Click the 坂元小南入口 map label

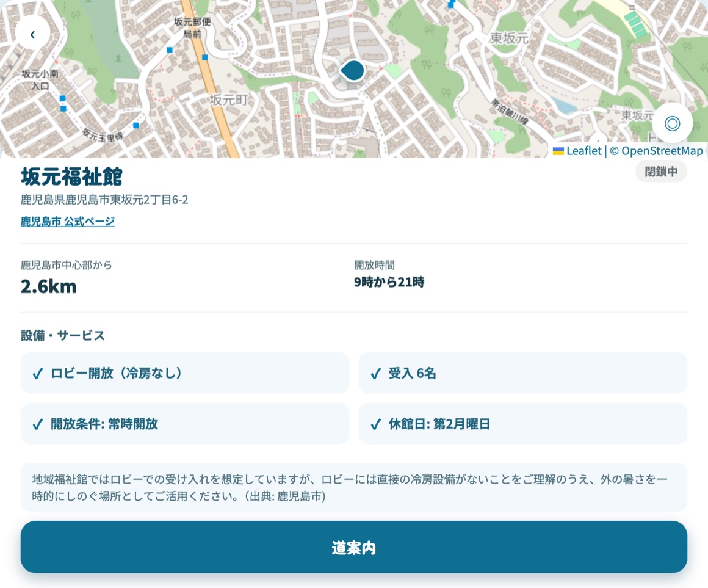click(40, 79)
